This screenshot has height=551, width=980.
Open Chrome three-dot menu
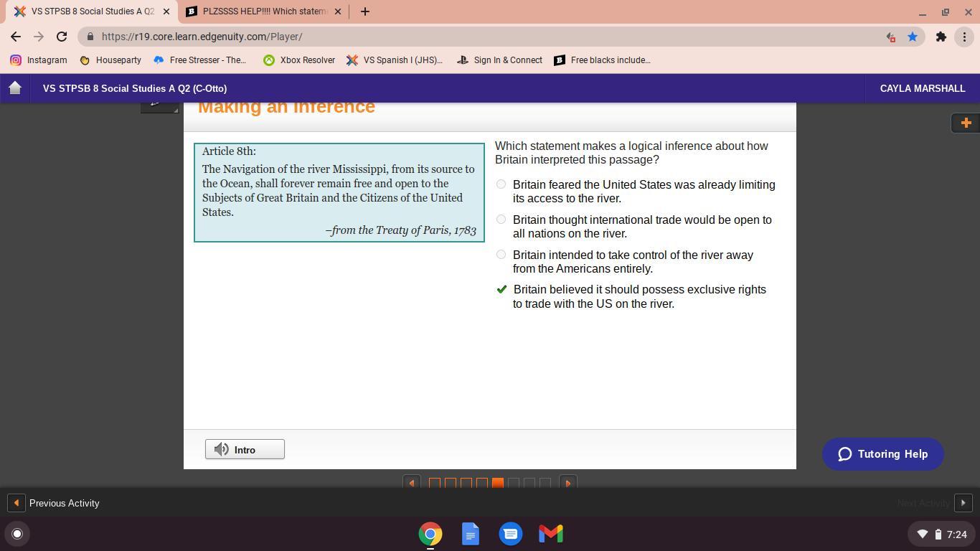click(x=964, y=37)
